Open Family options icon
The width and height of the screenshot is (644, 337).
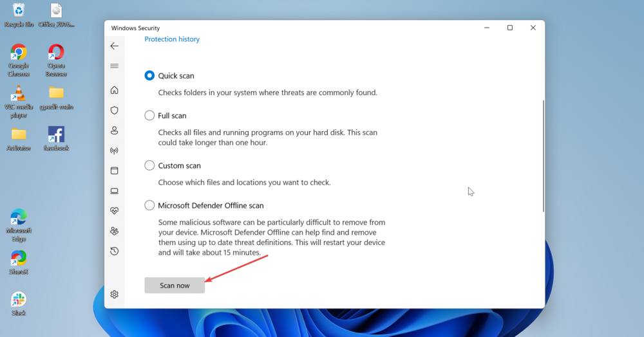115,231
